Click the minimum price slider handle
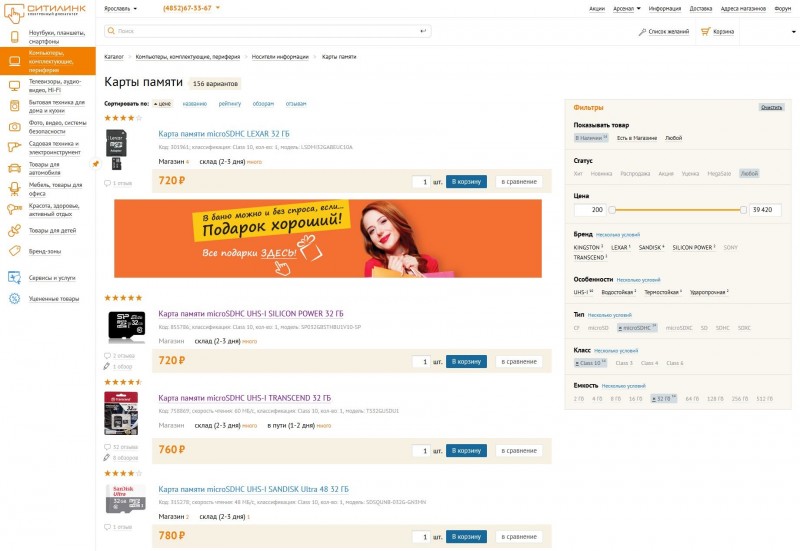The width and height of the screenshot is (800, 551). point(612,210)
